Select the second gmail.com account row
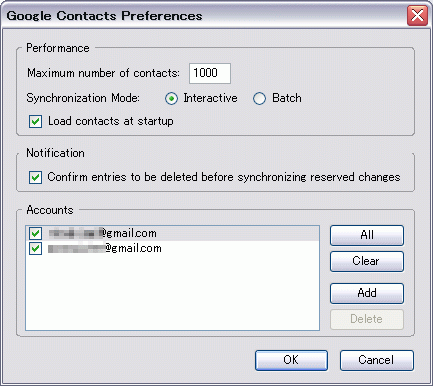433x386 pixels. tap(172, 248)
